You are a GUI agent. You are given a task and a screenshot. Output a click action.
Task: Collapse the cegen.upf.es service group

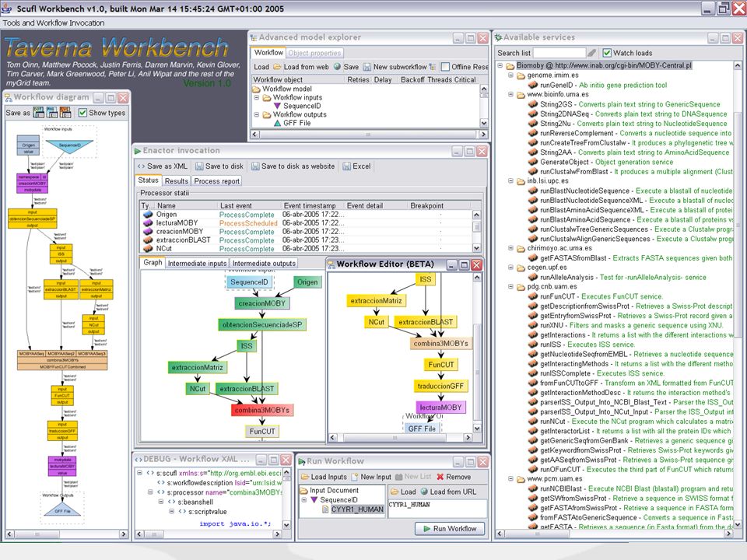point(510,268)
